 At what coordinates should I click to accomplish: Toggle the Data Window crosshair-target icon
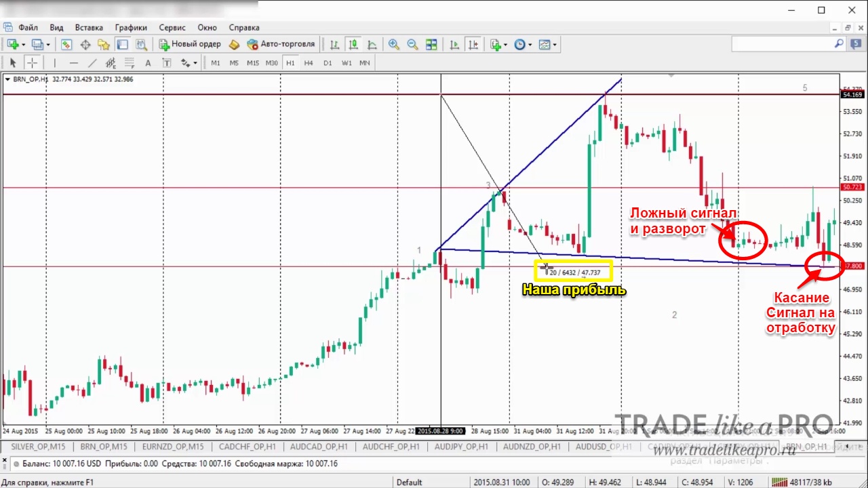(x=85, y=45)
